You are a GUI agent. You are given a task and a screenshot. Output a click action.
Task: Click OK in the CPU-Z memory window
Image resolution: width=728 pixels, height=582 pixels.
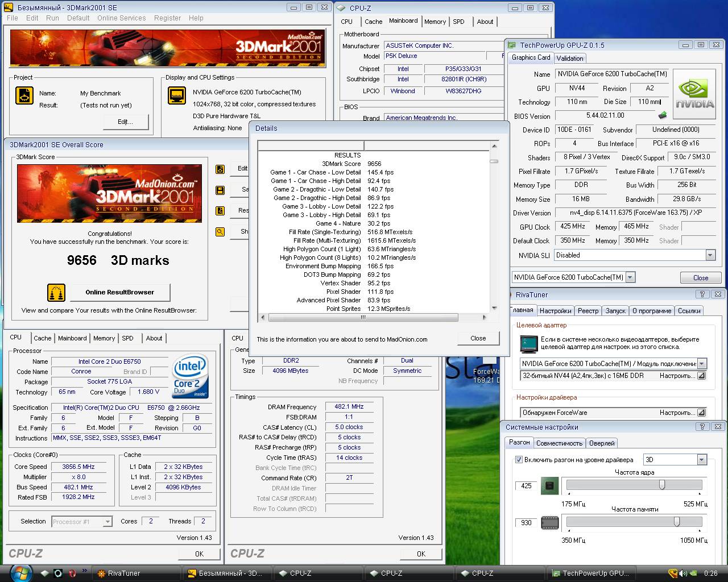(x=421, y=554)
